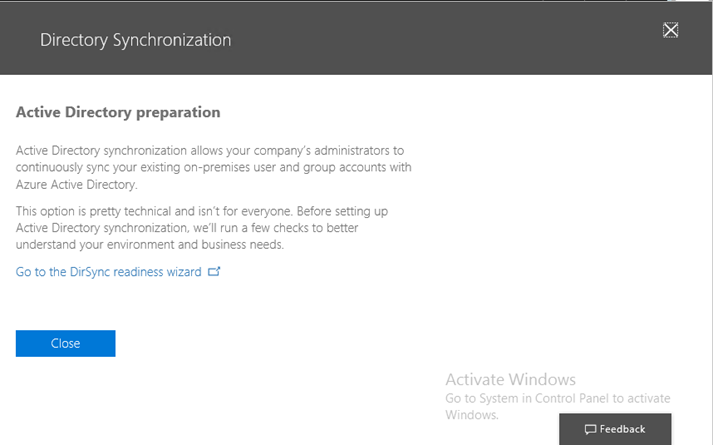The height and width of the screenshot is (445, 713).
Task: Click empty dark header area beside the title
Action: click(446, 40)
